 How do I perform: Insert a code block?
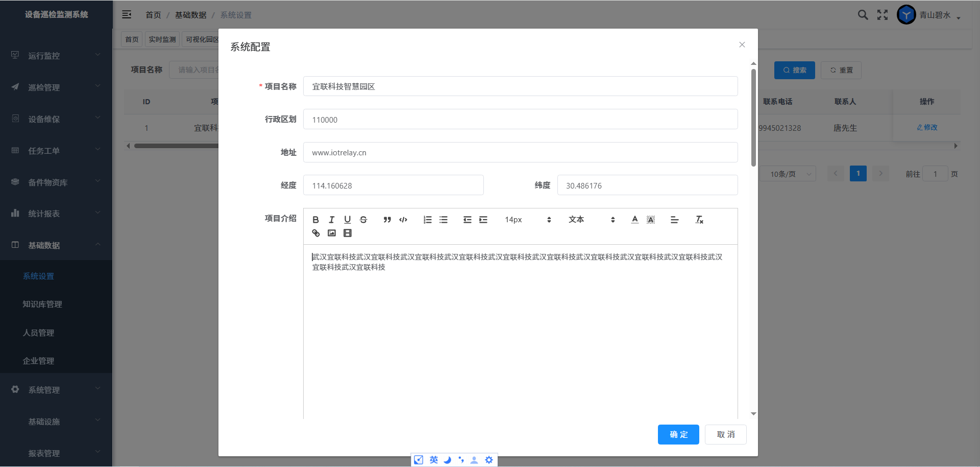(x=403, y=220)
